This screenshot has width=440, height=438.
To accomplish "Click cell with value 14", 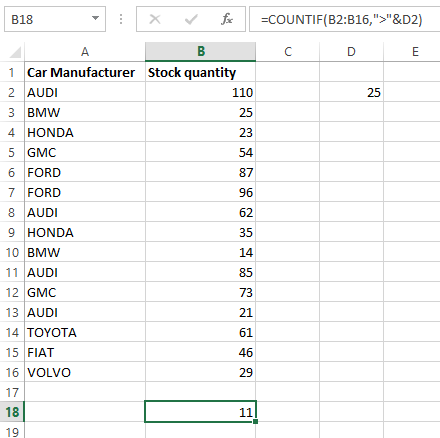I will tap(201, 252).
